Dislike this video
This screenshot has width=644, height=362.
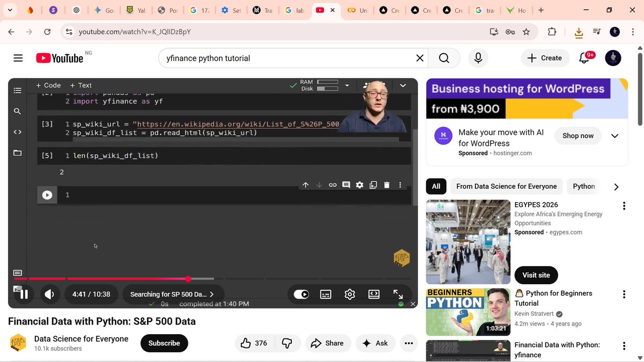(x=287, y=343)
